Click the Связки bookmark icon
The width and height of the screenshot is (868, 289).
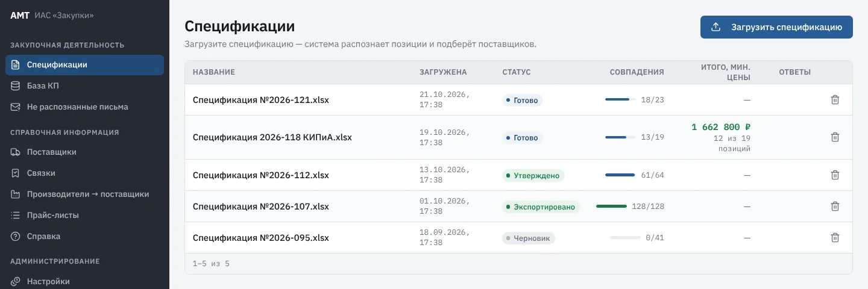coord(16,173)
